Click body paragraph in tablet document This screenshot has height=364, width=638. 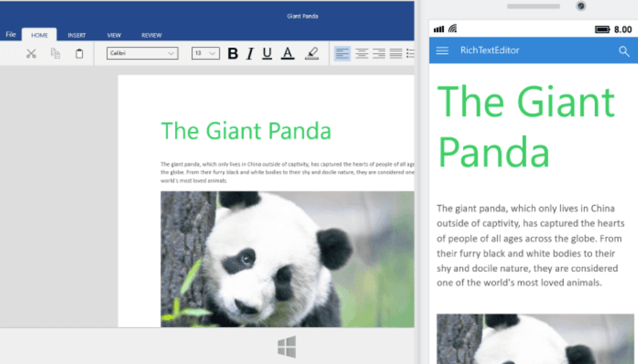(x=287, y=172)
